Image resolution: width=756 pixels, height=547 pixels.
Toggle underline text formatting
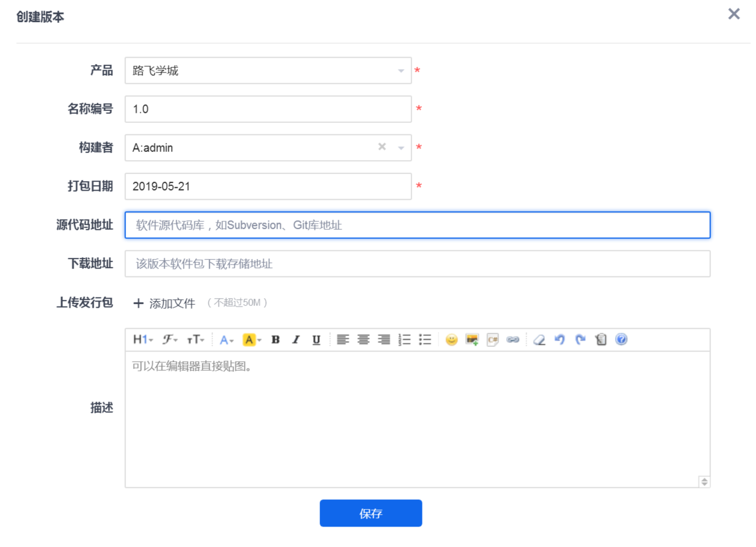pyautogui.click(x=316, y=339)
